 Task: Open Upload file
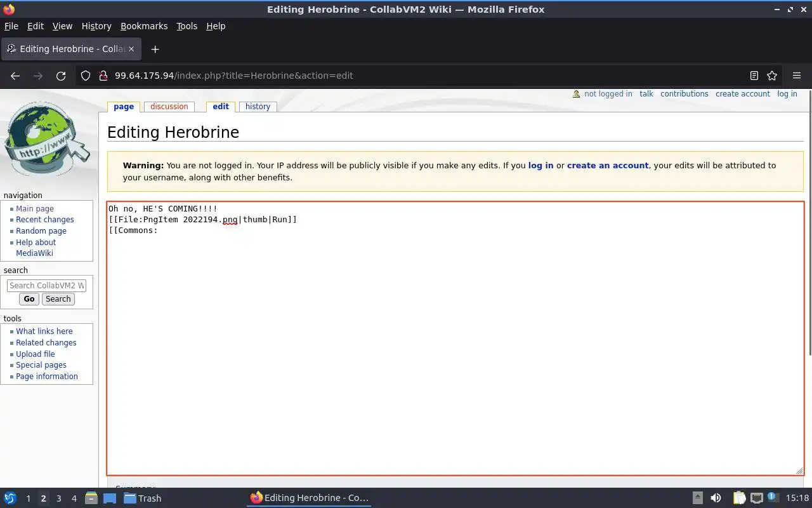click(36, 354)
